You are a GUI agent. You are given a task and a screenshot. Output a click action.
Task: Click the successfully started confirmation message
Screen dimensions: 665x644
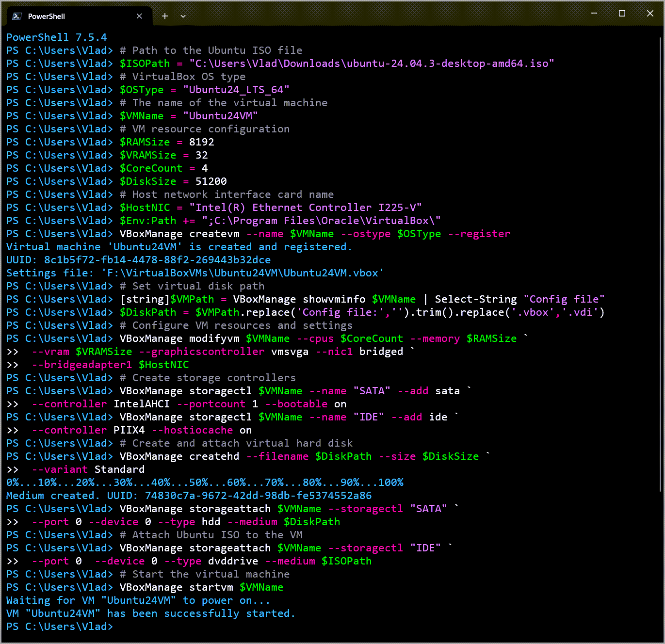[150, 613]
